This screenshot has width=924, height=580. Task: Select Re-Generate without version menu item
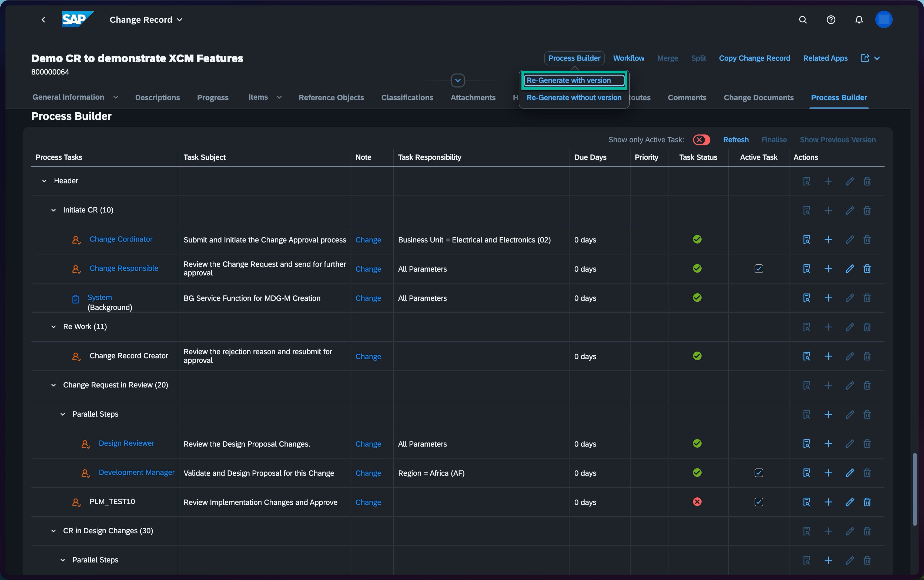pos(574,97)
